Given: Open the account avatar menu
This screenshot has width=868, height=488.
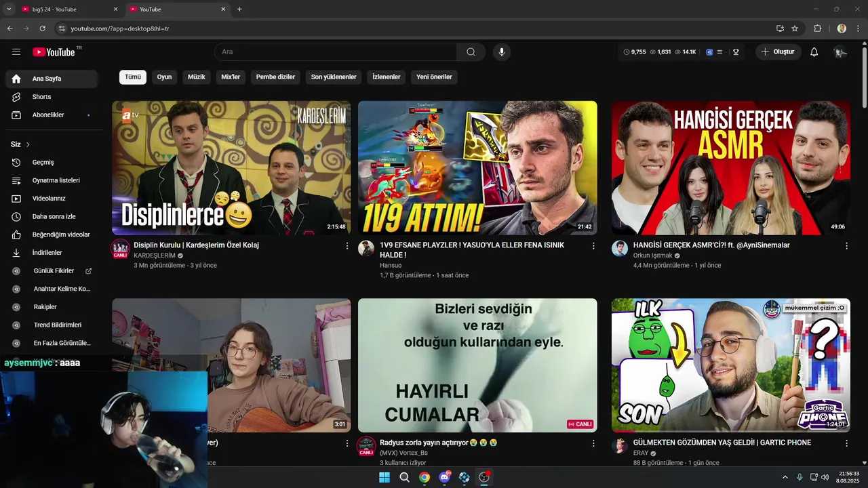Looking at the screenshot, I should pos(841,52).
